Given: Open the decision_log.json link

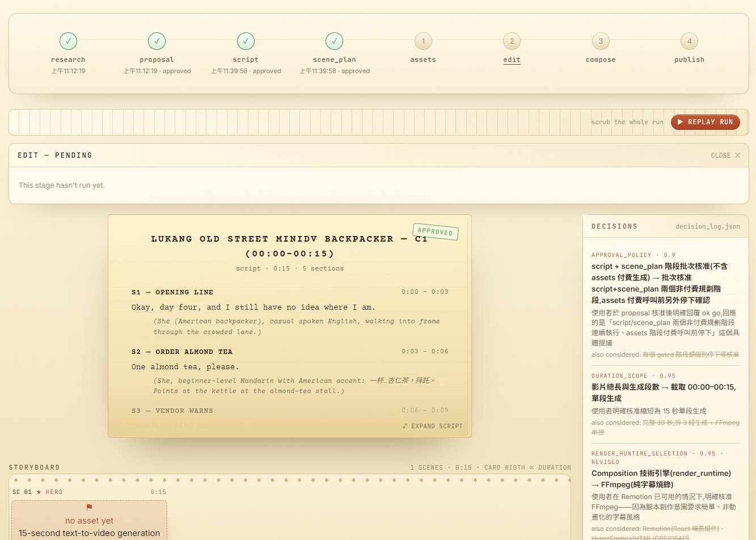Looking at the screenshot, I should (x=708, y=226).
